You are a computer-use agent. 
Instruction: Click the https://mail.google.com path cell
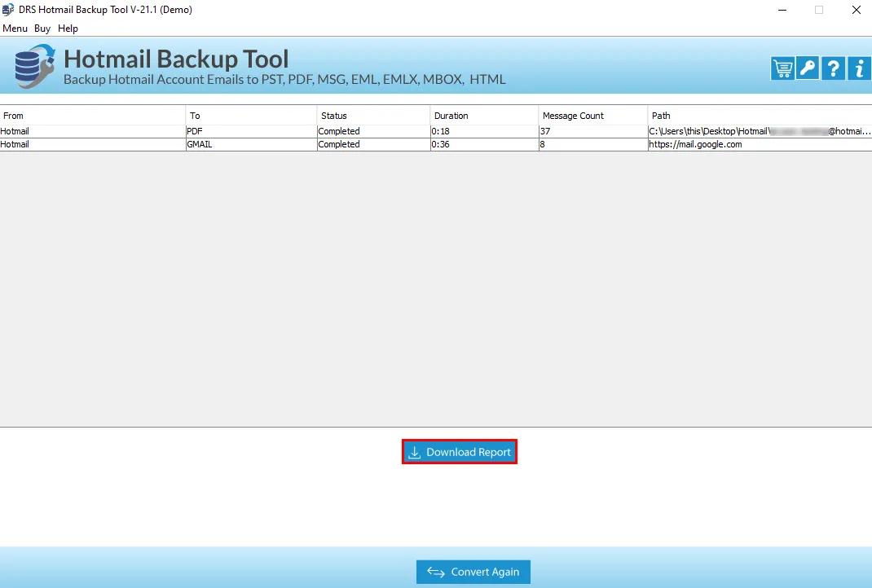tap(760, 144)
